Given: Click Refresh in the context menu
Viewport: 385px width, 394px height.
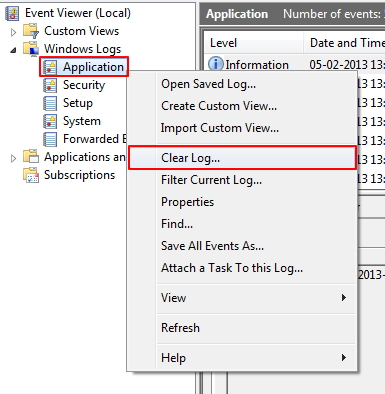Looking at the screenshot, I should (242, 328).
